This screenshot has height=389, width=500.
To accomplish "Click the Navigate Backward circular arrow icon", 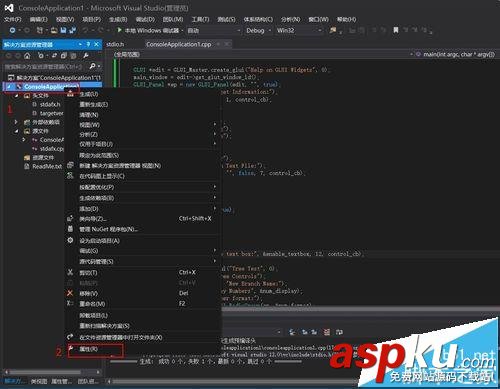I will [12, 30].
